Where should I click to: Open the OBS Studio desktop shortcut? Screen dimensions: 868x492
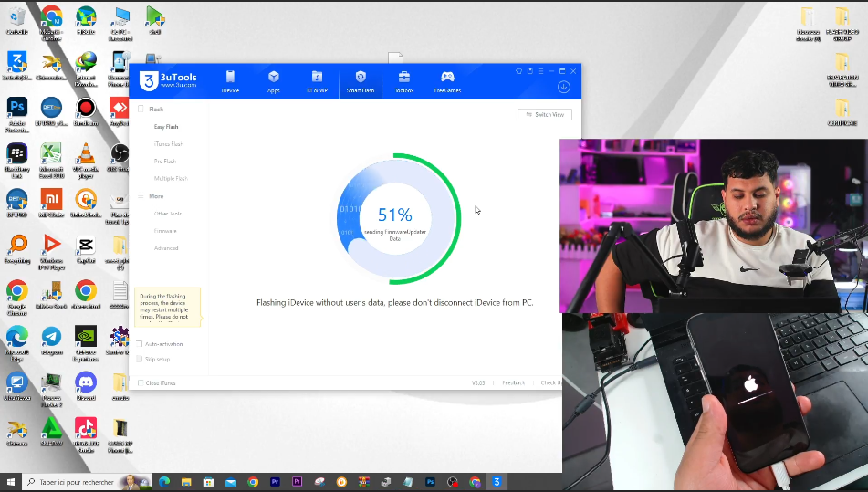click(119, 157)
